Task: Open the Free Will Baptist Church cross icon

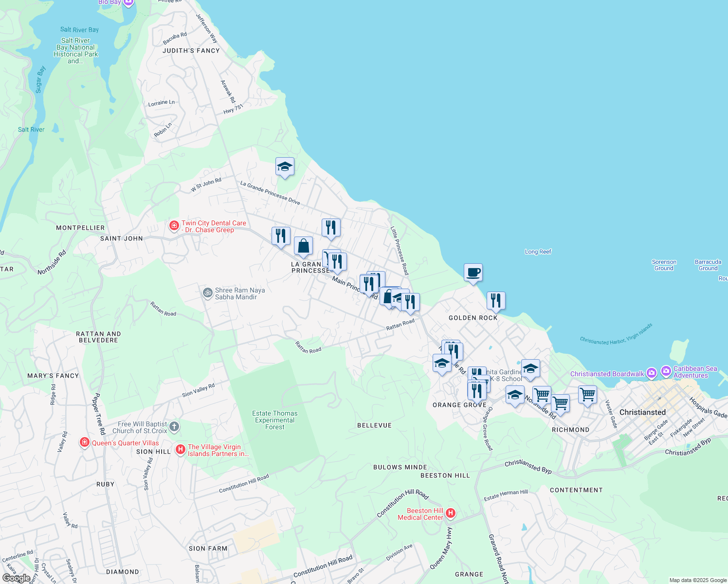Action: point(174,427)
